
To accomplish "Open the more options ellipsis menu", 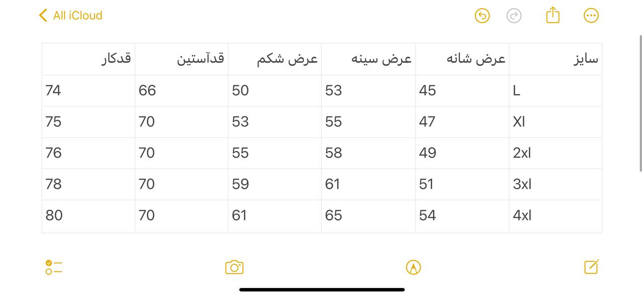I will click(591, 16).
